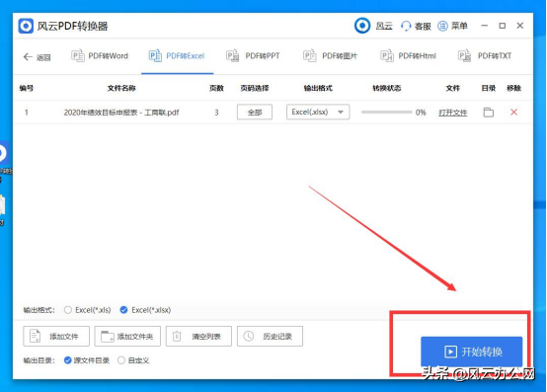Image resolution: width=547 pixels, height=392 pixels.
Task: Switch to the PDF转Word tab
Action: 100,56
